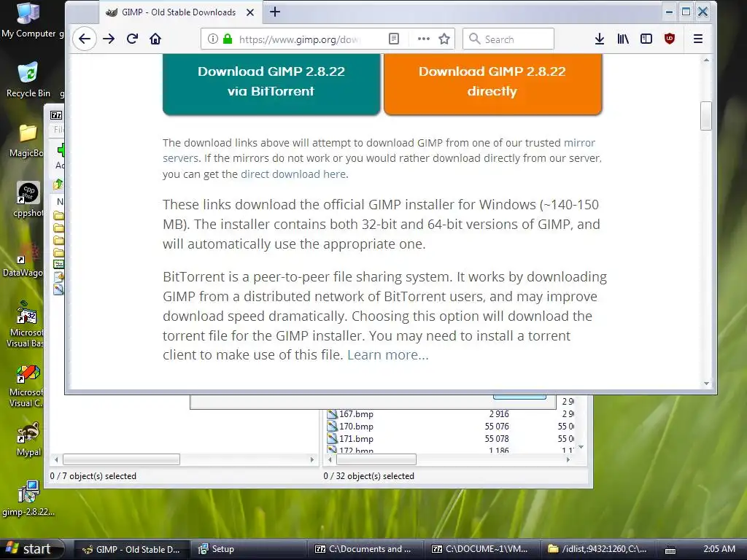Select the Microsoft Visual Basic desktop shortcut
This screenshot has height=560, width=747.
click(x=26, y=324)
